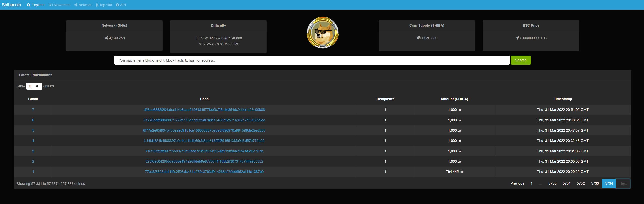Click the pie chart icon beside 1,056,880

coord(419,38)
